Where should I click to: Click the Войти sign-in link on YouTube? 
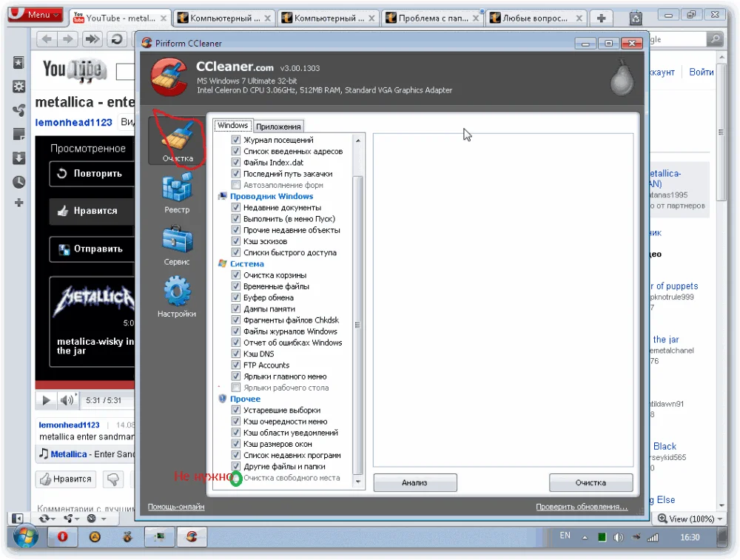pyautogui.click(x=702, y=72)
